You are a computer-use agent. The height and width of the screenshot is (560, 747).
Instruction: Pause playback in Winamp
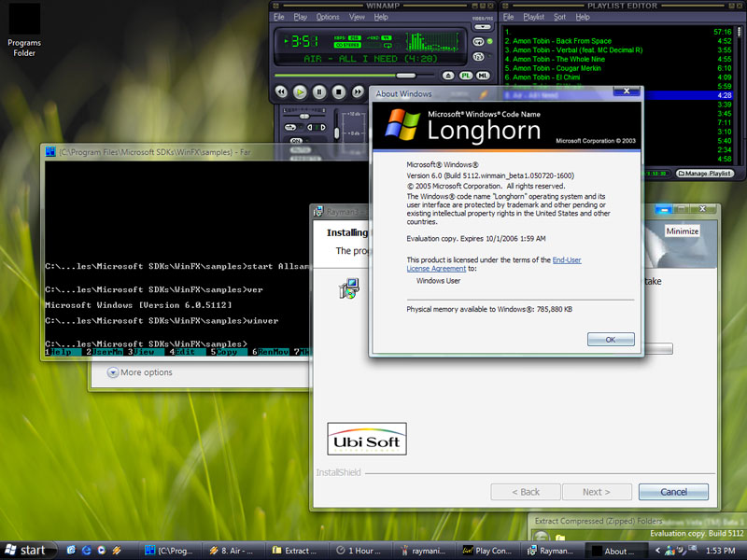click(x=319, y=91)
